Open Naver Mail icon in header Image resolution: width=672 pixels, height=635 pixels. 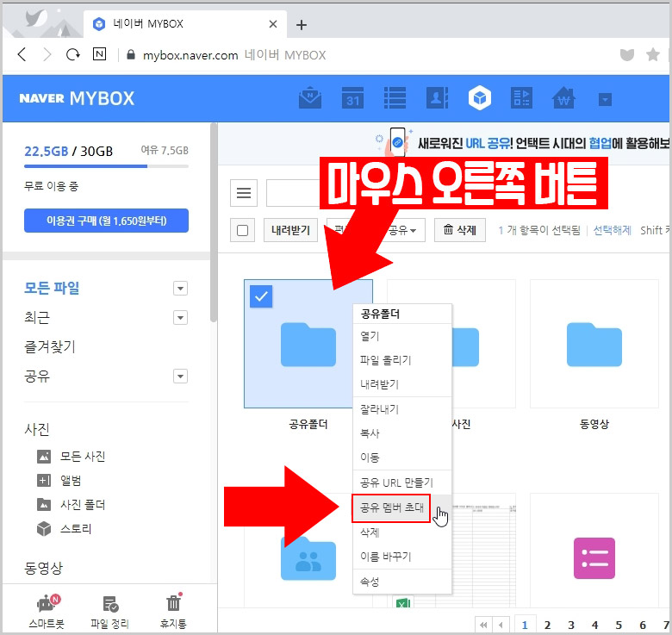(x=310, y=98)
